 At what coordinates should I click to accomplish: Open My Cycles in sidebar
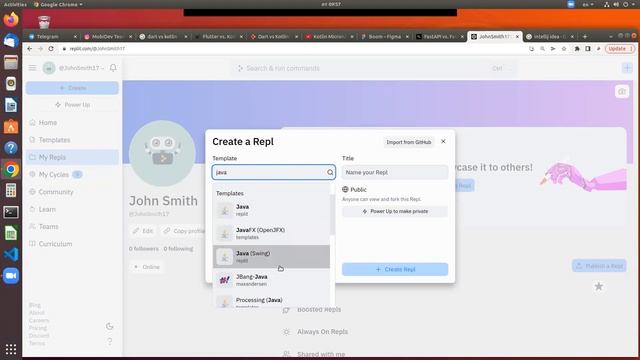[72, 174]
